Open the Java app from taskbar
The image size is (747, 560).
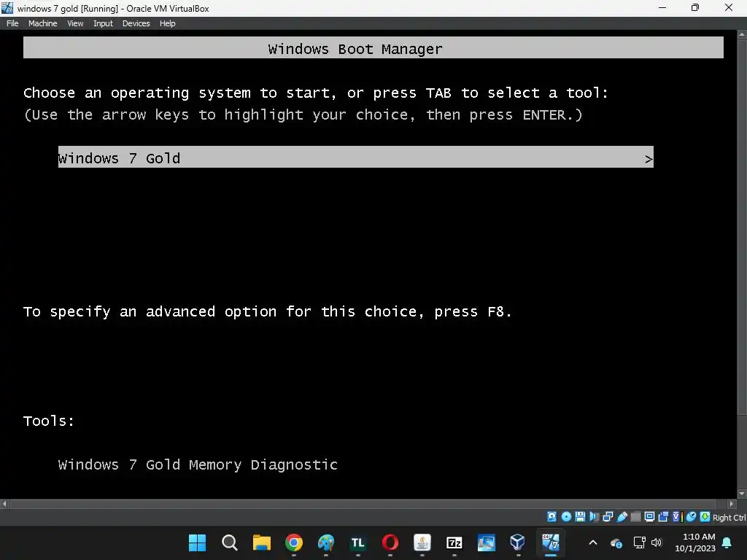[422, 542]
